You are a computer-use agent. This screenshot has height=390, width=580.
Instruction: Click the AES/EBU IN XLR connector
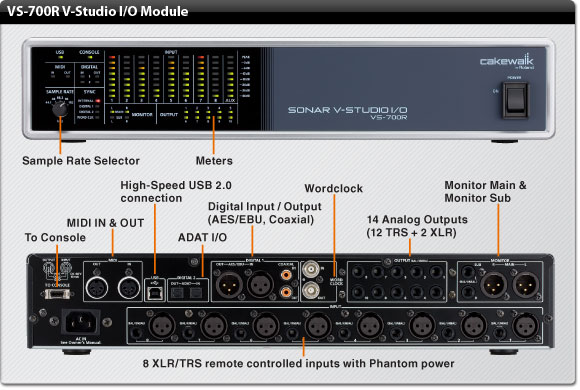point(260,284)
